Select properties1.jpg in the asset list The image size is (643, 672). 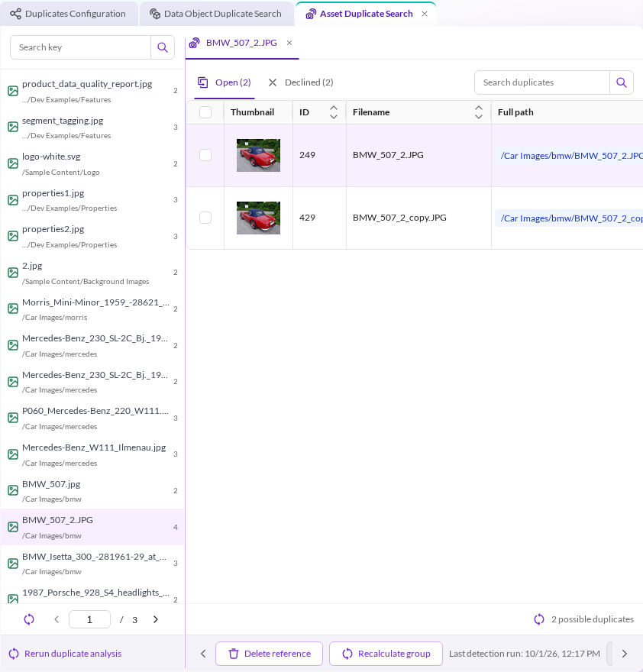(92, 200)
